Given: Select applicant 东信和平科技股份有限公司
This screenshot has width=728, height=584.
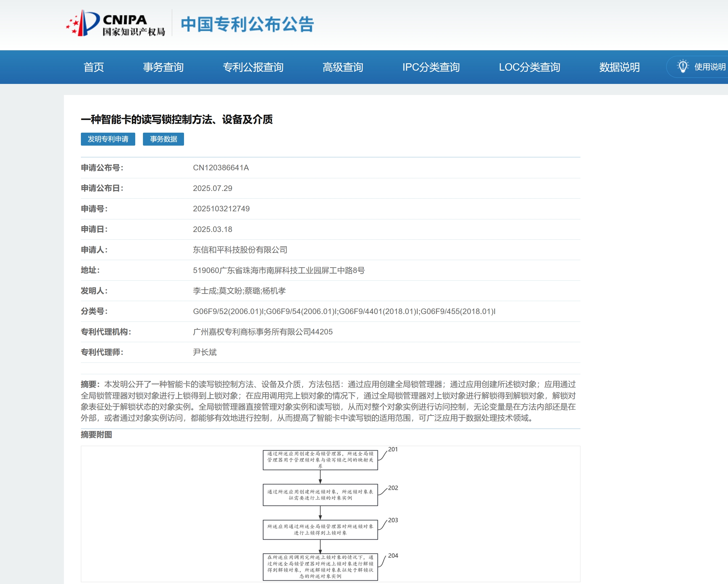Looking at the screenshot, I should pyautogui.click(x=240, y=250).
